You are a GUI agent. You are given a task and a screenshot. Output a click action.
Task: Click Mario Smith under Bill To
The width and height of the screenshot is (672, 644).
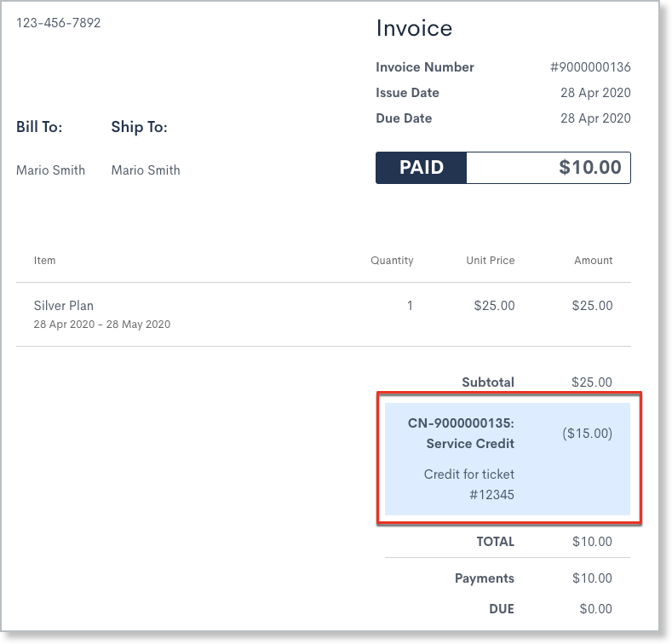pos(50,170)
